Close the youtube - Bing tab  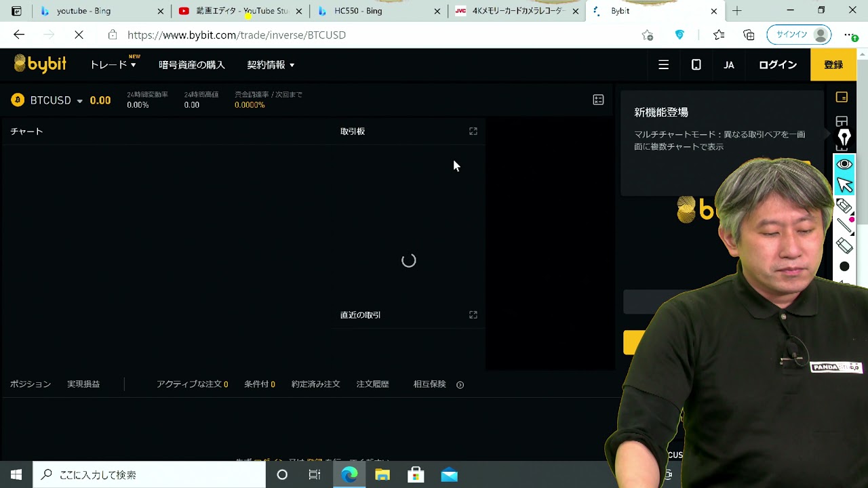tap(161, 12)
